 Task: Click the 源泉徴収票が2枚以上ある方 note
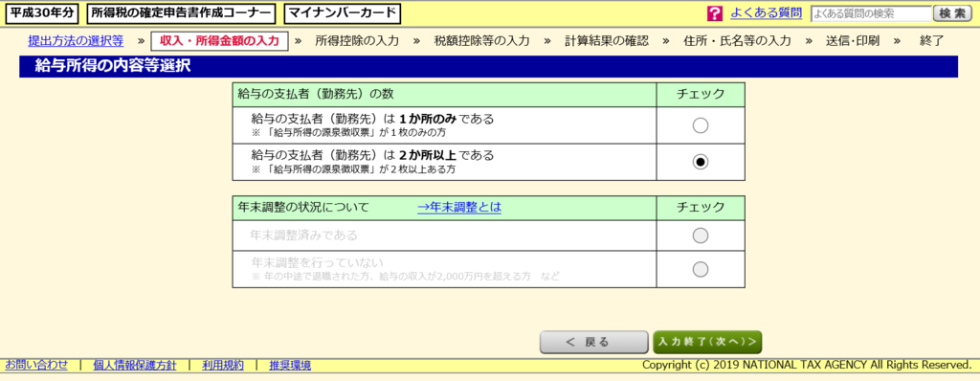pos(354,168)
